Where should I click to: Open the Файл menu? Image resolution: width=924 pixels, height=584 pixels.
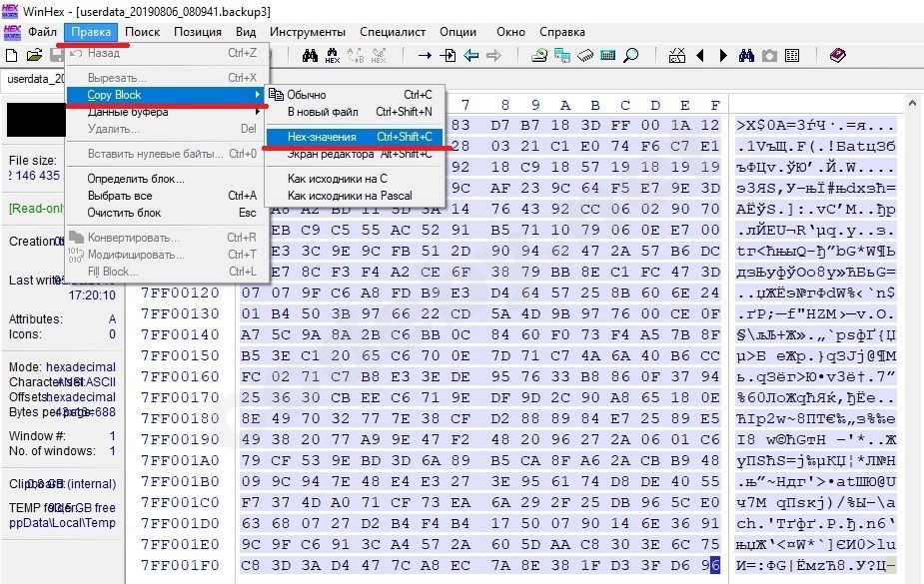(x=42, y=32)
